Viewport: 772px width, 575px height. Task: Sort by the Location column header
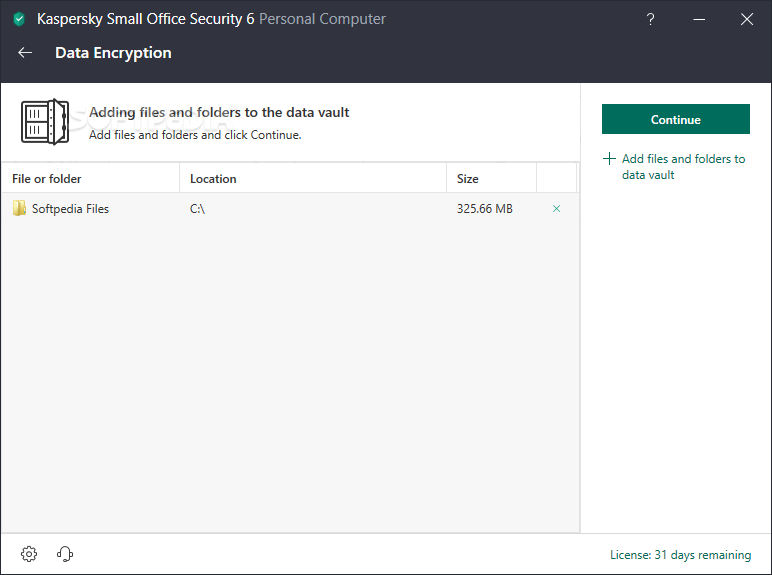(x=313, y=178)
